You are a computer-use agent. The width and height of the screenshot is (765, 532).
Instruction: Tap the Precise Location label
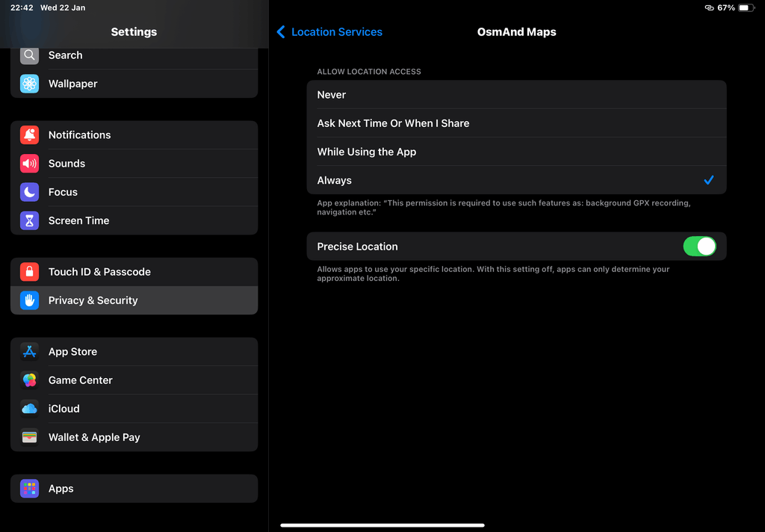(x=357, y=247)
